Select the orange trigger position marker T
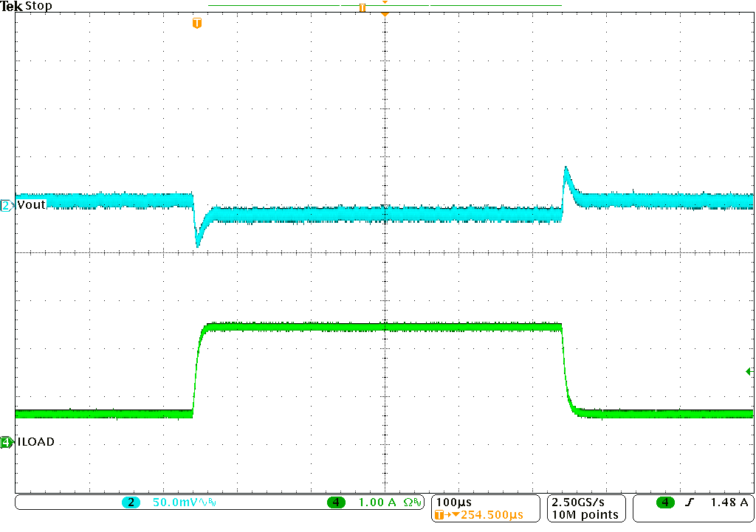This screenshot has height=532, width=756. click(x=196, y=23)
